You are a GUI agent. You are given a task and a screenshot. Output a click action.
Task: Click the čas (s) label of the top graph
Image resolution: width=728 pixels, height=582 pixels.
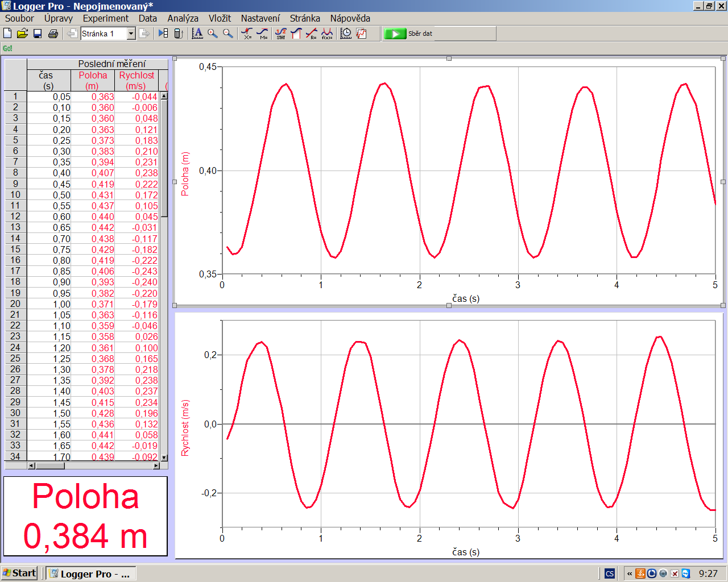(466, 298)
